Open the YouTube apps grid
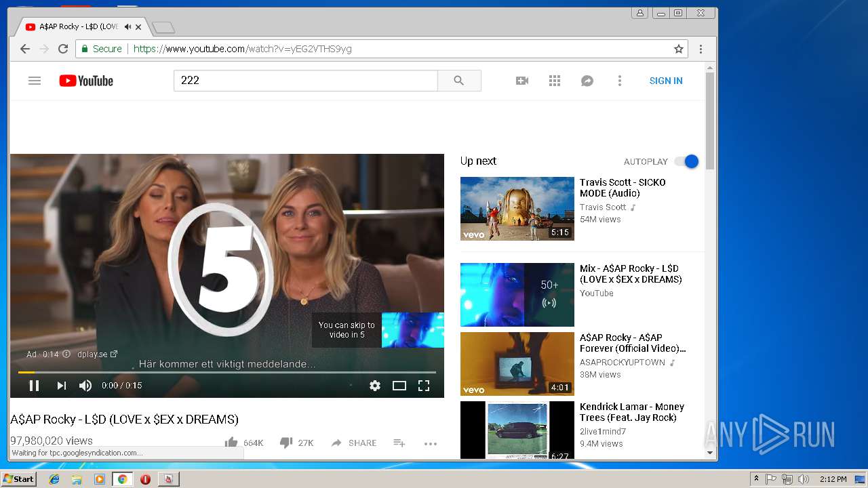The height and width of the screenshot is (488, 868). [555, 81]
